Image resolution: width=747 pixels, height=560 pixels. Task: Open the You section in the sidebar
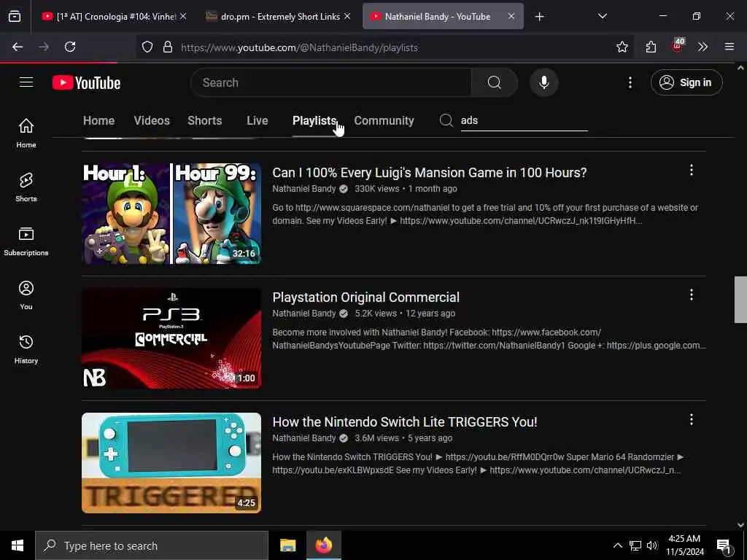tap(26, 295)
